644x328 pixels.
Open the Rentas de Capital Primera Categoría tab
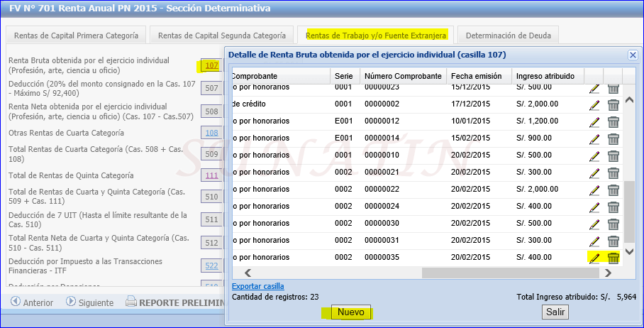pos(76,35)
